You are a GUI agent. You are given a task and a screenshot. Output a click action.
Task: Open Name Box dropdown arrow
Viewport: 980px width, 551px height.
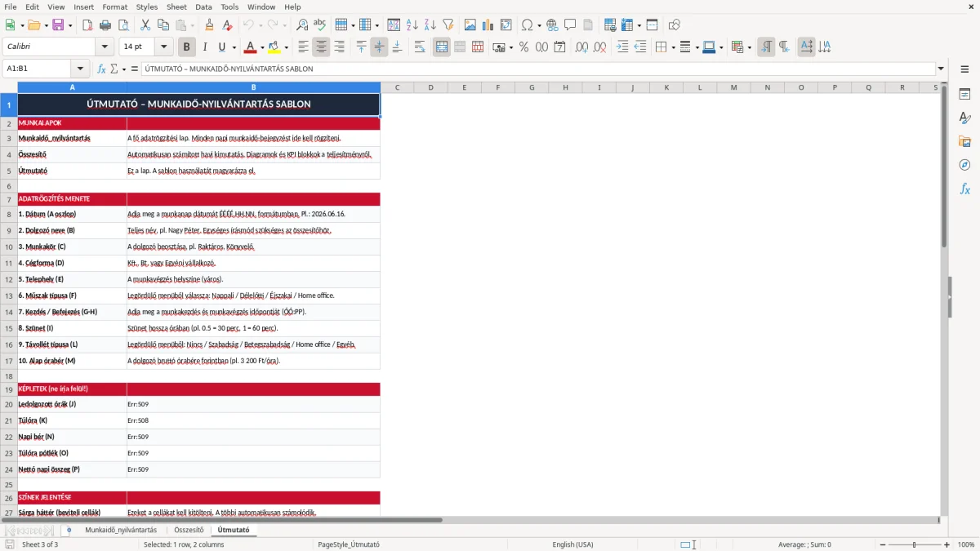point(80,69)
